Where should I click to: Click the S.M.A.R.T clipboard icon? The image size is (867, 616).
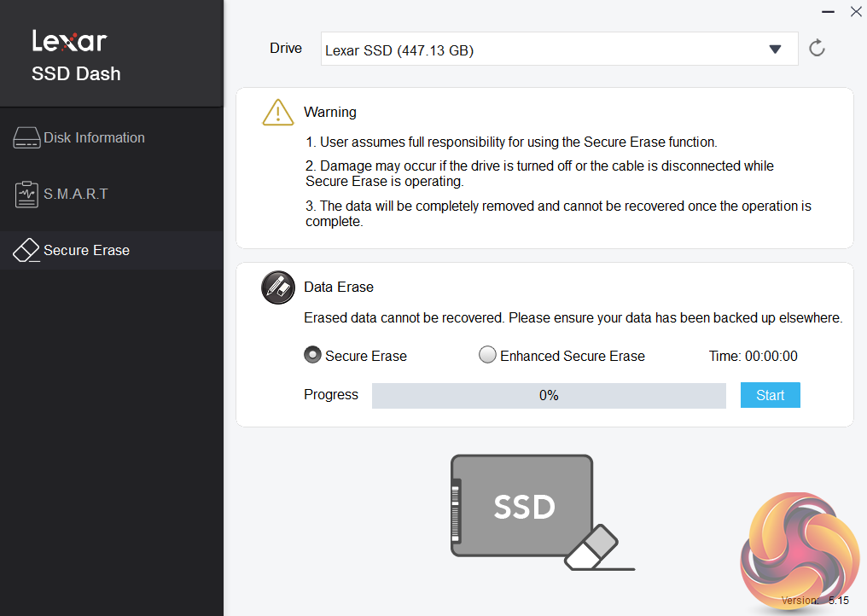[x=26, y=194]
